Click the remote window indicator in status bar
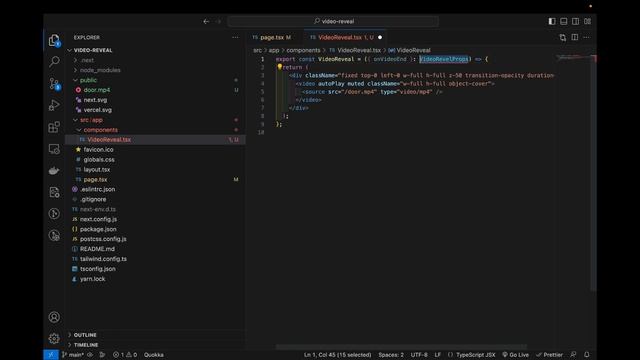 pos(51,355)
